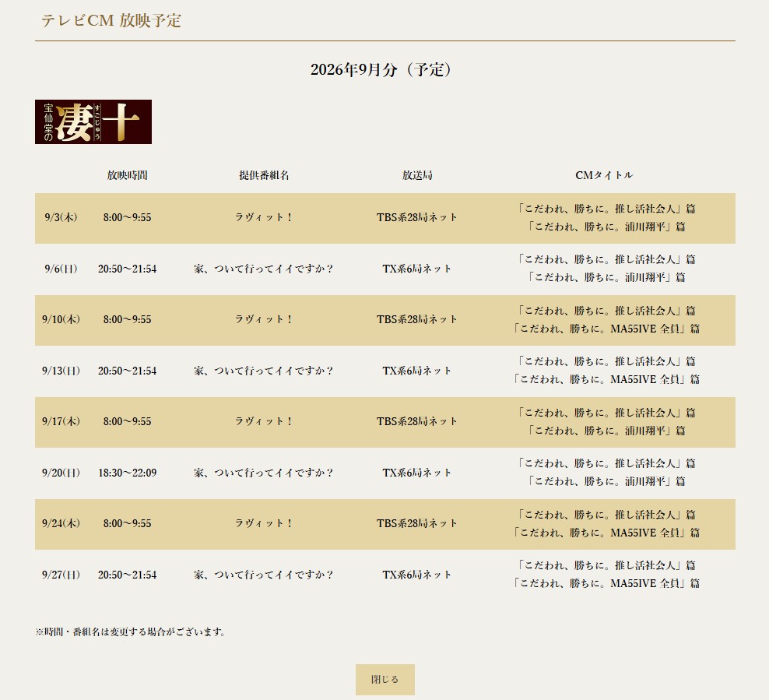The image size is (769, 700).
Task: Select the 9/17(木) date cell
Action: (61, 421)
